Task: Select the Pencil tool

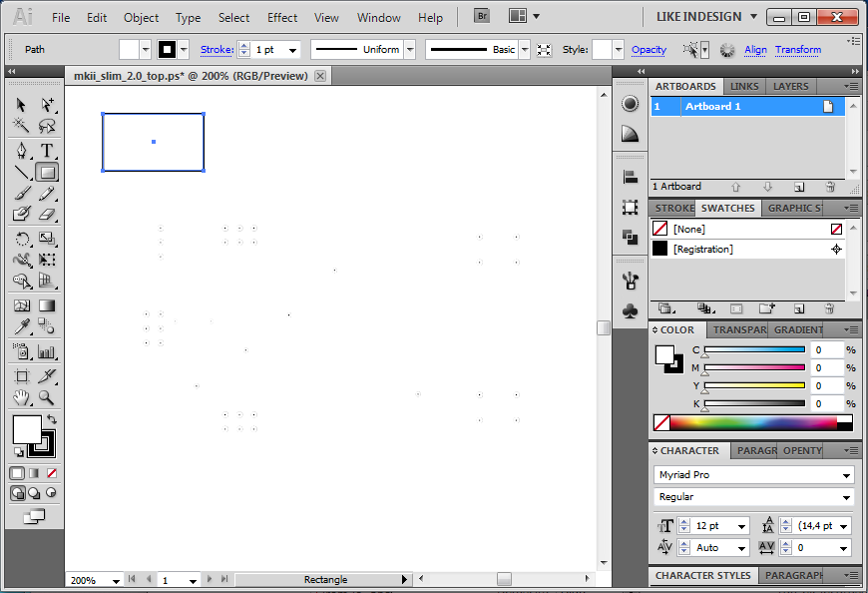Action: [x=47, y=194]
